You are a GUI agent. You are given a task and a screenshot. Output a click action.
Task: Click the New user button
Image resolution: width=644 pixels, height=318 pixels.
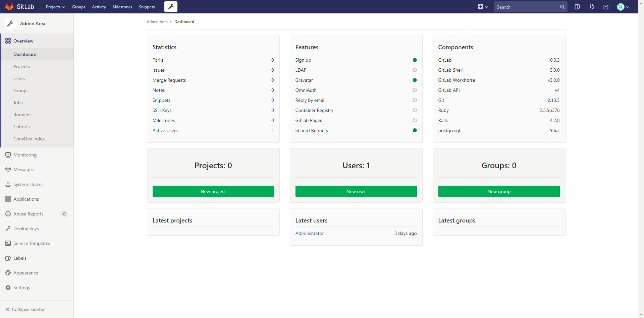356,191
